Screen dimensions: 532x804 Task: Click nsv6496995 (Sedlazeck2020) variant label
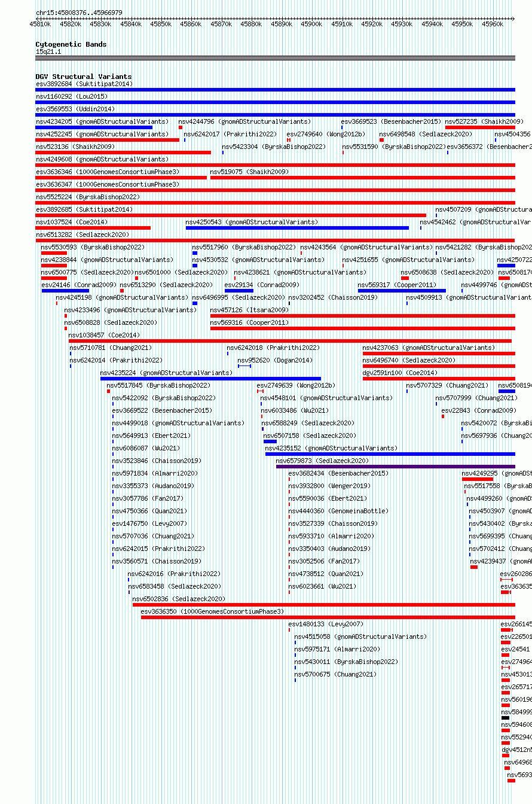239,297
